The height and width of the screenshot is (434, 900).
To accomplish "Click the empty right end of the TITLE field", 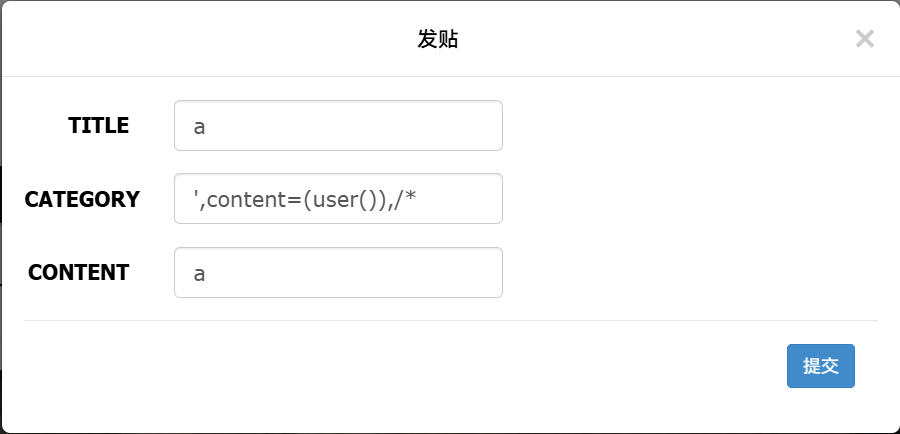I will 470,126.
